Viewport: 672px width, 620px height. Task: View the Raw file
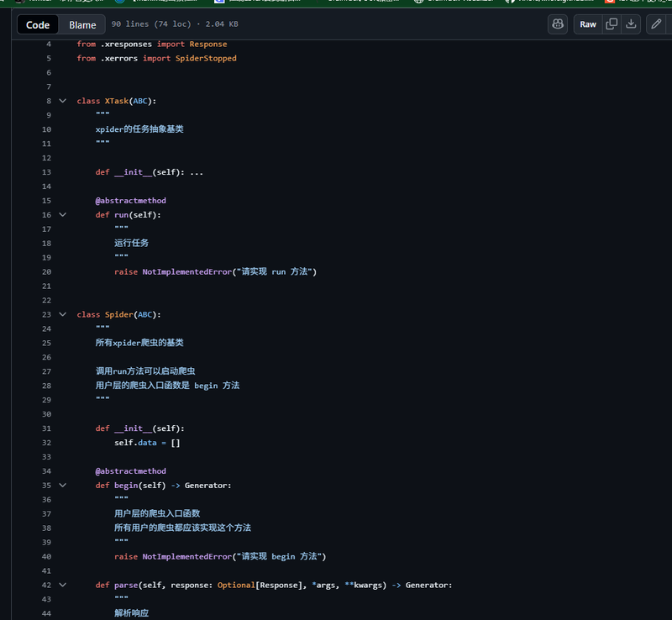pyautogui.click(x=588, y=24)
